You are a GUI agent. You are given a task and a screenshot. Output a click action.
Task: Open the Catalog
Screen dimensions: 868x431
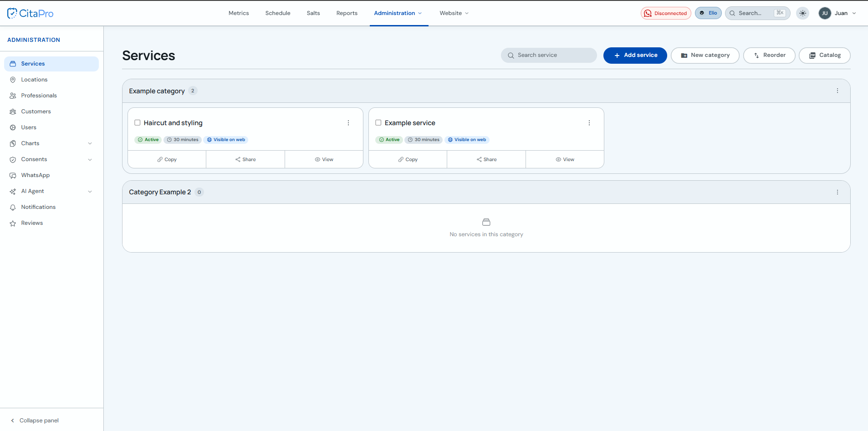825,55
